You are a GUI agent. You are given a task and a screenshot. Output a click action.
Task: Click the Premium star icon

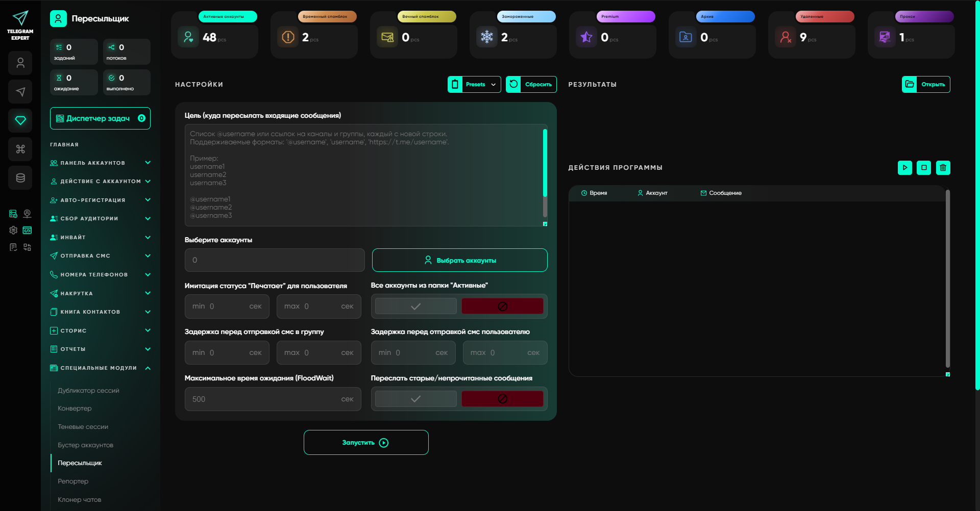point(586,37)
